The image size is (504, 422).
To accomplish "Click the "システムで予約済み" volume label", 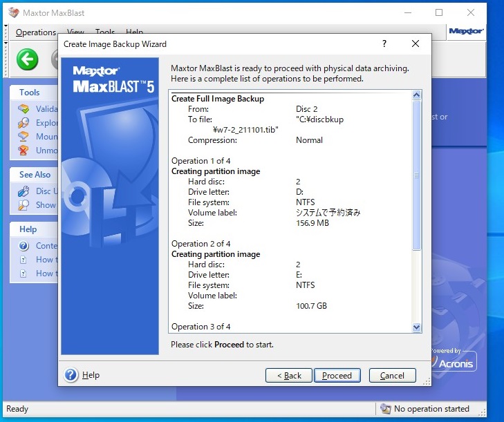I will click(x=328, y=213).
